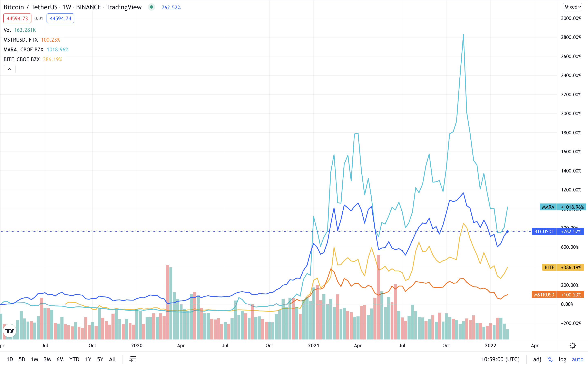Screen dimensions: 588x367
Task: Click the green market status dot
Action: (151, 7)
